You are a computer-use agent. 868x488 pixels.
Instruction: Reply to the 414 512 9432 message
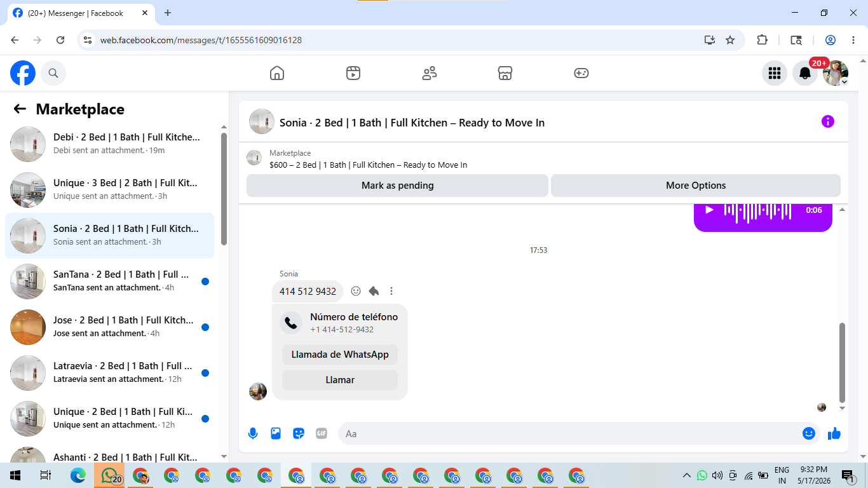374,291
